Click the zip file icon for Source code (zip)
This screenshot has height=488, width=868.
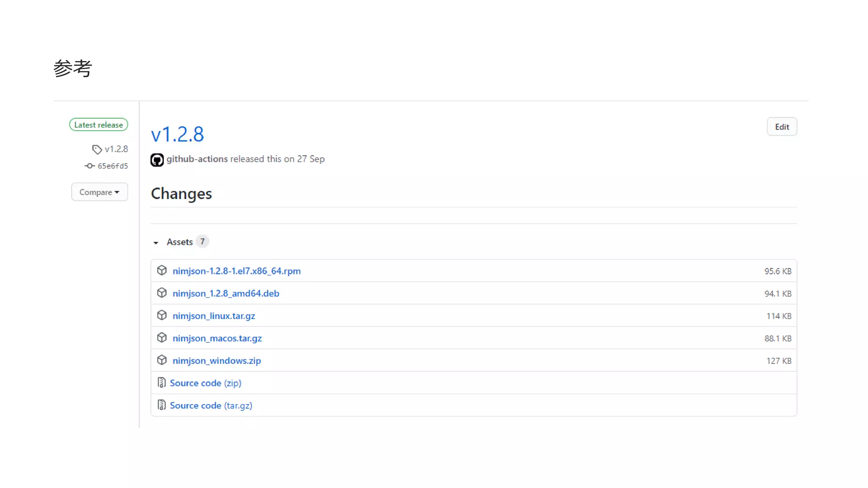(161, 383)
